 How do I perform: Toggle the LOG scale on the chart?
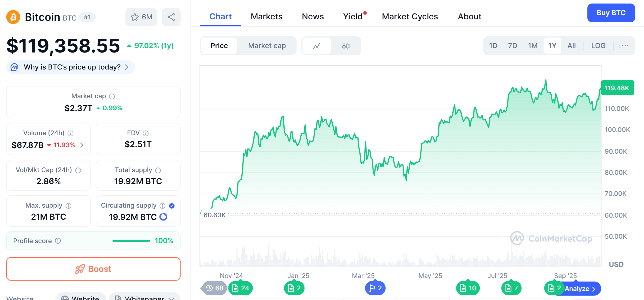[598, 46]
